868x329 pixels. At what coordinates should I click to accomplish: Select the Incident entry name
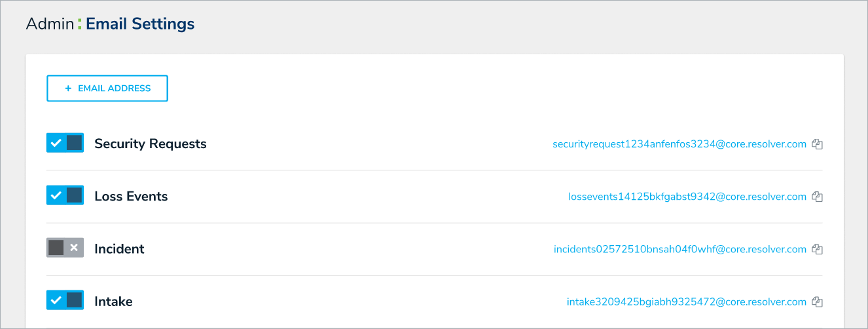tap(119, 249)
